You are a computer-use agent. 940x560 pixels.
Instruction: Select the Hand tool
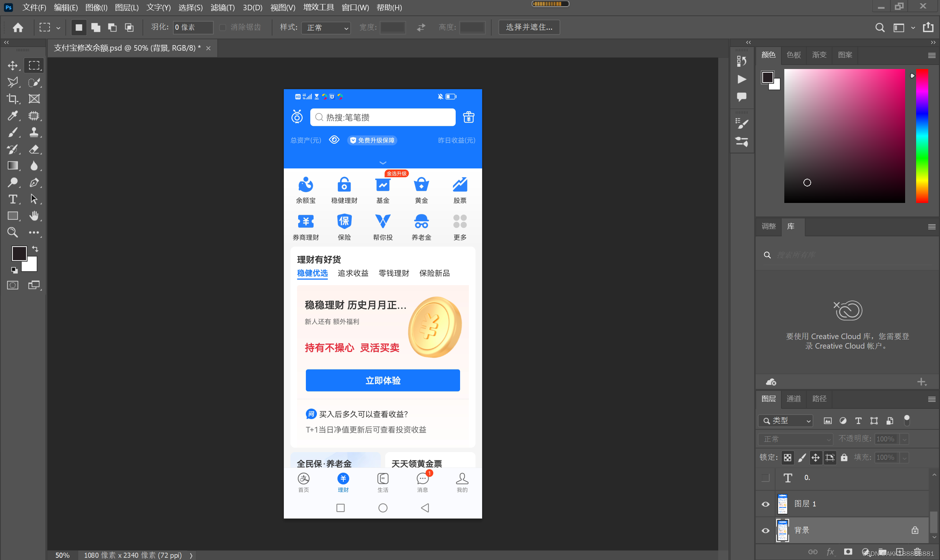[34, 216]
